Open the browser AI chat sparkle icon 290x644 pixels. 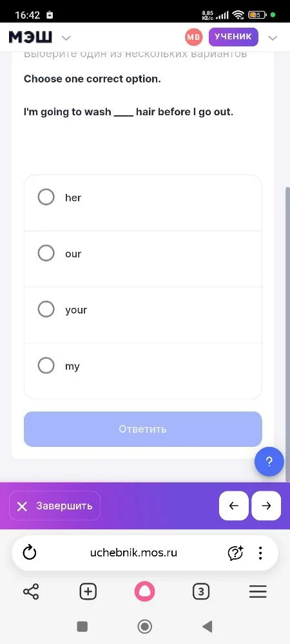click(x=235, y=553)
